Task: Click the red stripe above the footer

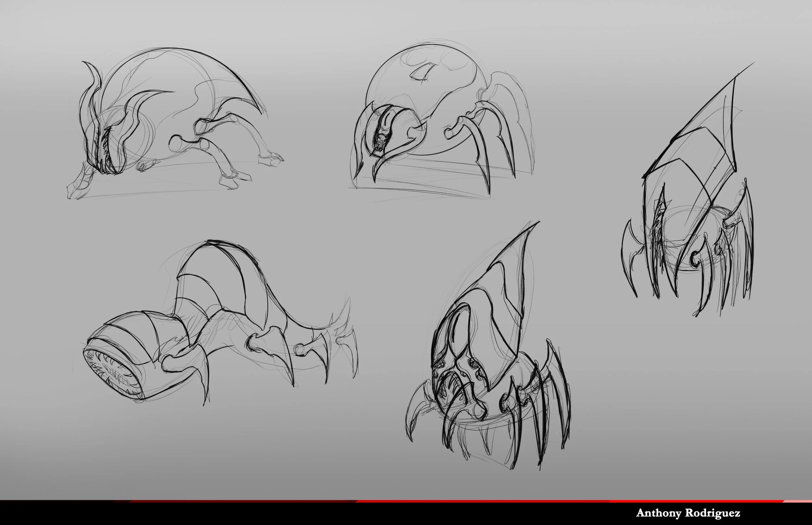Action: 478,502
